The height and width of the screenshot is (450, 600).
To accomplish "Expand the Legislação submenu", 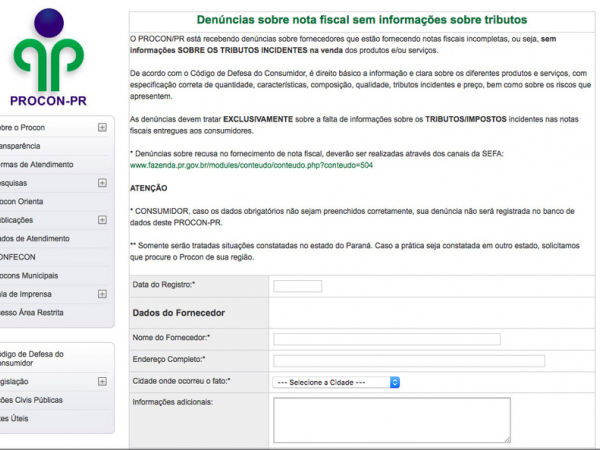I will point(102,382).
